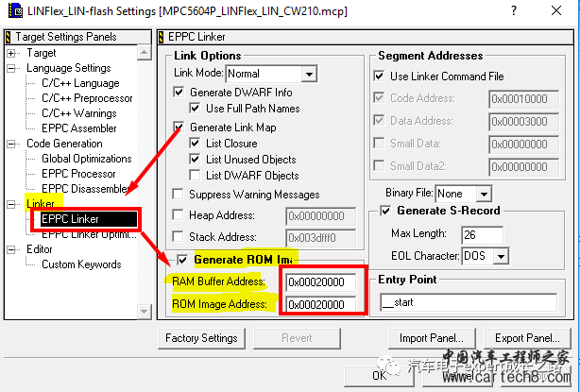The width and height of the screenshot is (580, 392).
Task: Close the LINFlex_LIN-flash Settings dialog
Action: tap(556, 10)
